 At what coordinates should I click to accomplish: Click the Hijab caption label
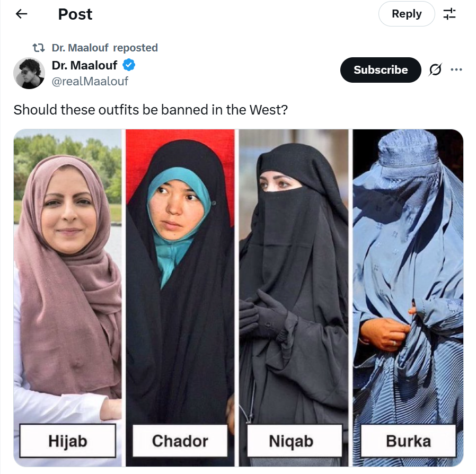68,441
